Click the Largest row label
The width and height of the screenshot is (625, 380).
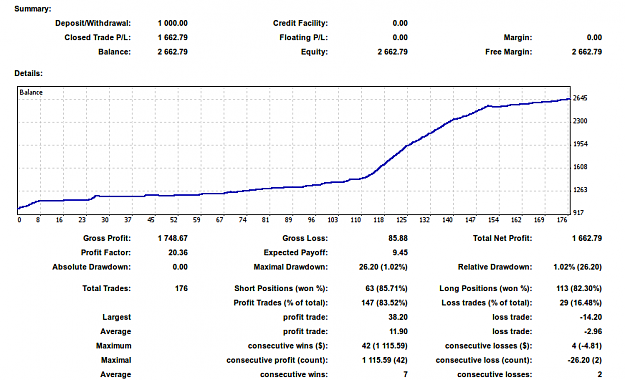(116, 317)
